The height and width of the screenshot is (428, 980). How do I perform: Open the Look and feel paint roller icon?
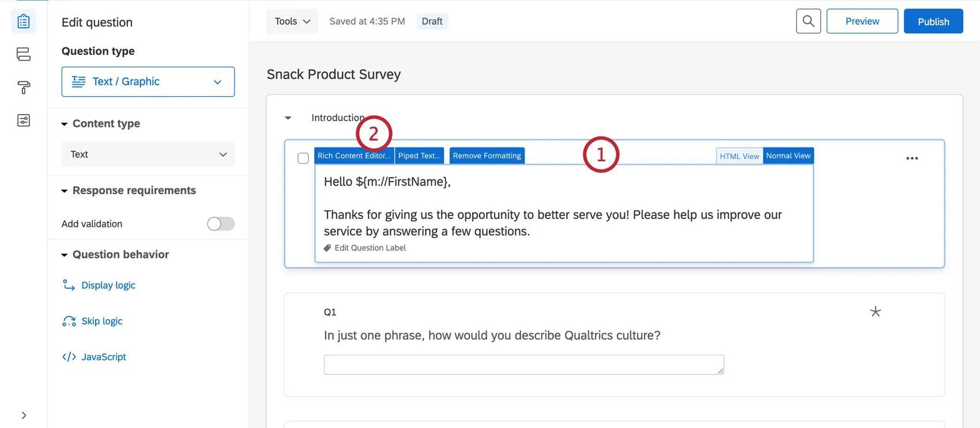pos(24,88)
